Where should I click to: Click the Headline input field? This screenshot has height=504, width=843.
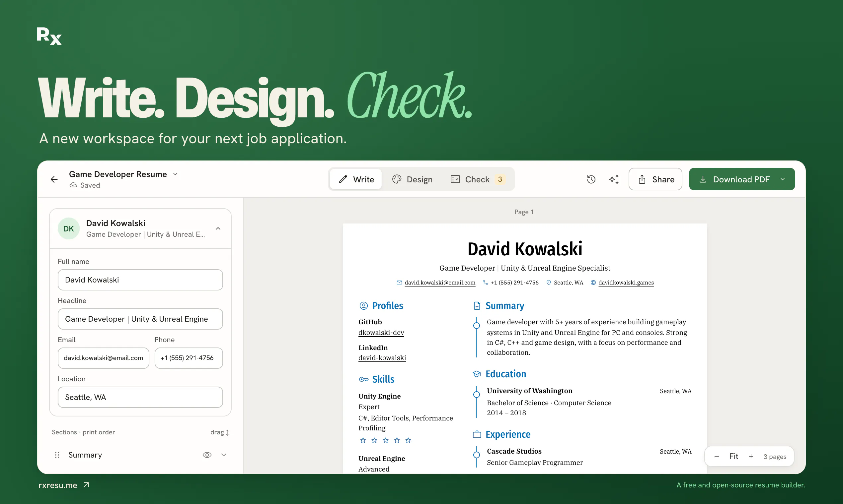[140, 319]
